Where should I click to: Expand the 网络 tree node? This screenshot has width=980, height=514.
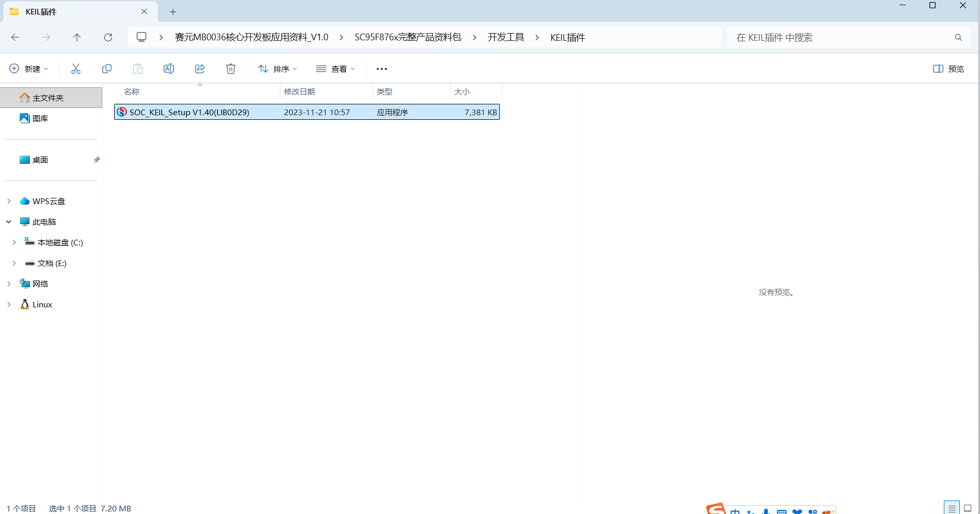tap(9, 284)
